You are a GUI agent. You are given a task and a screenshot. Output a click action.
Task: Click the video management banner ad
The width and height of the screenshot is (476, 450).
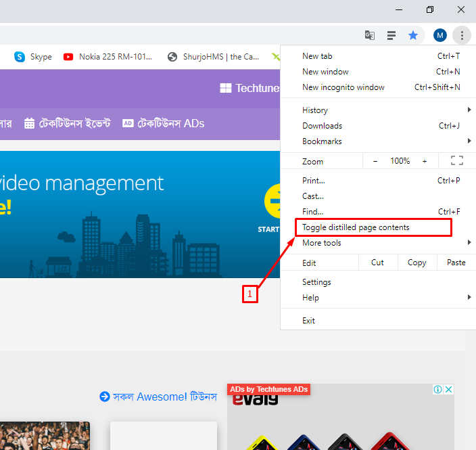click(140, 215)
